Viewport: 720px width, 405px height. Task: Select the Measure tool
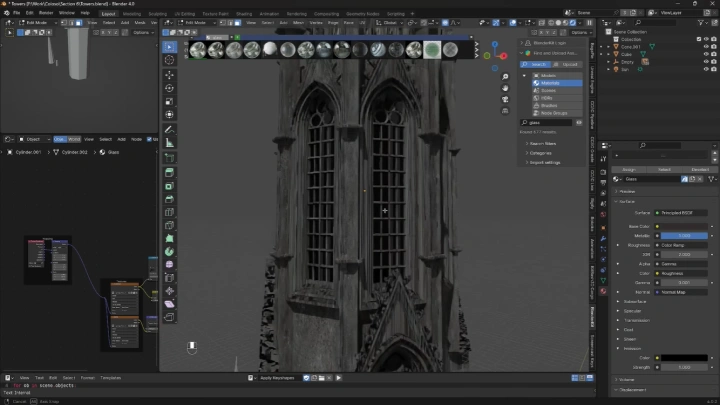click(x=169, y=143)
